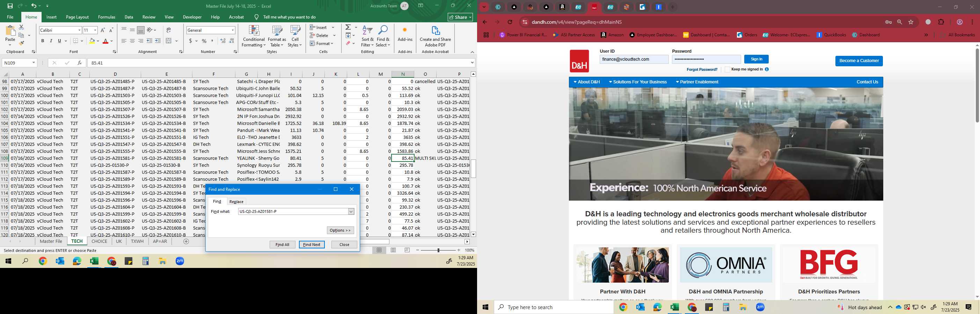980x314 pixels.
Task: Open Sort & Filter in the Editing group
Action: click(x=367, y=37)
